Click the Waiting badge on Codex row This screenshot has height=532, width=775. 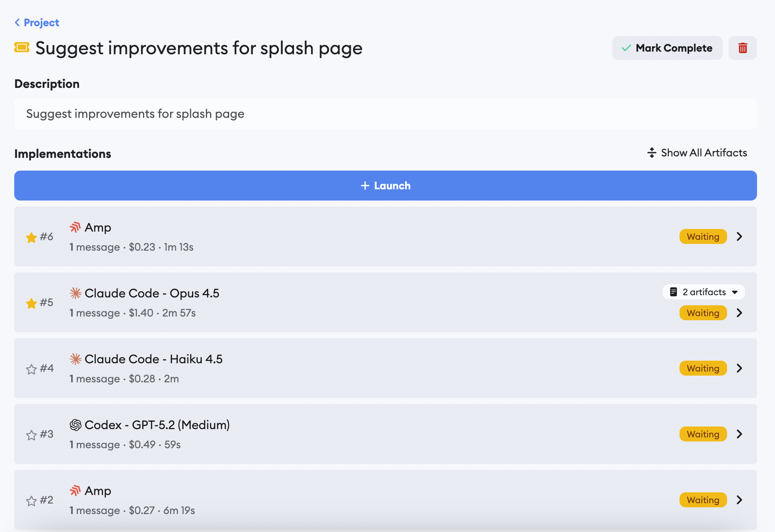[703, 434]
